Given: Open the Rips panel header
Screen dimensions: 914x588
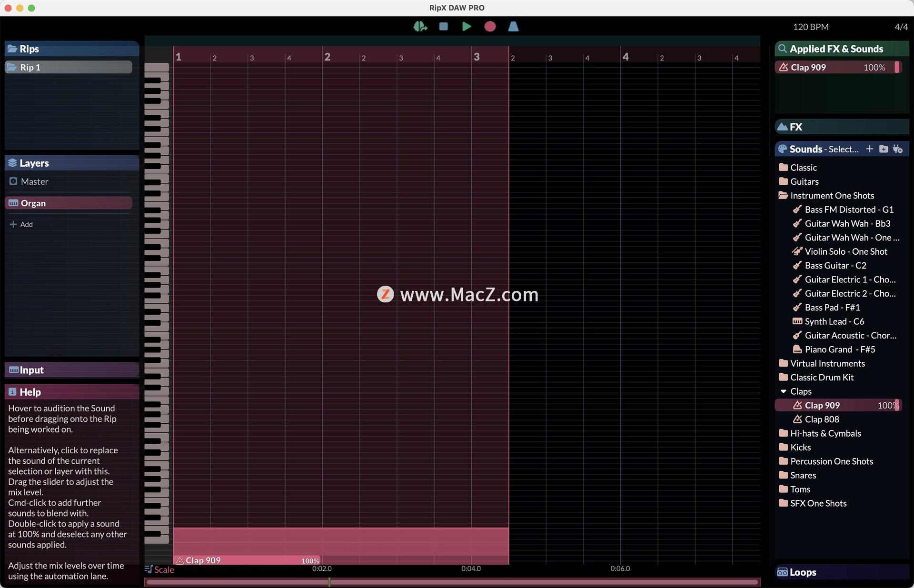Looking at the screenshot, I should (72, 49).
